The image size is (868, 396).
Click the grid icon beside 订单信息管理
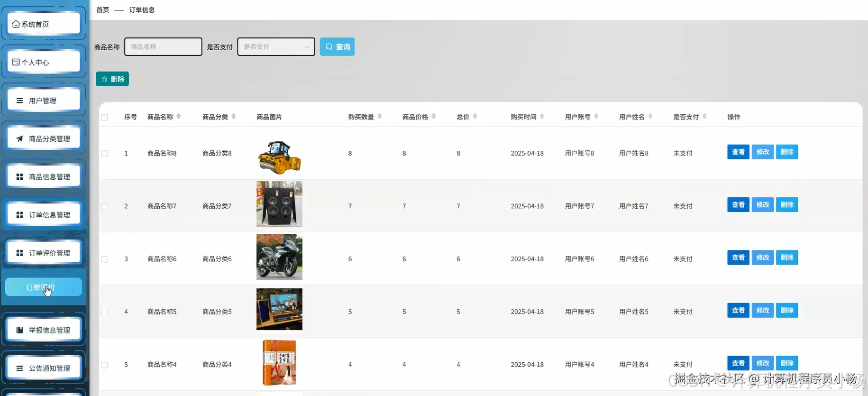pos(19,215)
